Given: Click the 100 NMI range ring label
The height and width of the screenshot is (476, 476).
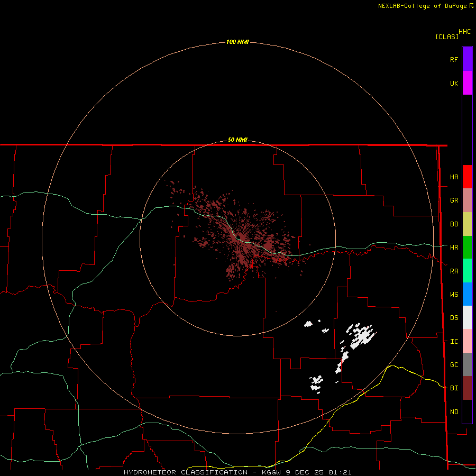Looking at the screenshot, I should pos(237,42).
